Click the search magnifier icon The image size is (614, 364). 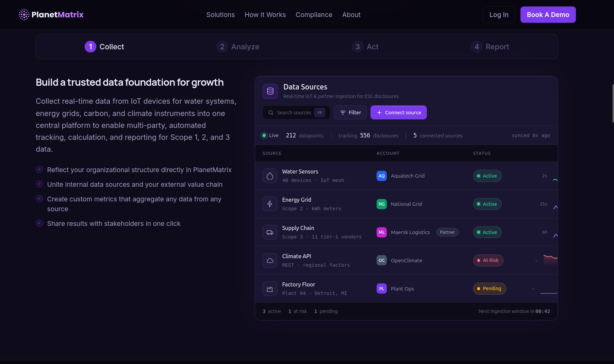(271, 113)
